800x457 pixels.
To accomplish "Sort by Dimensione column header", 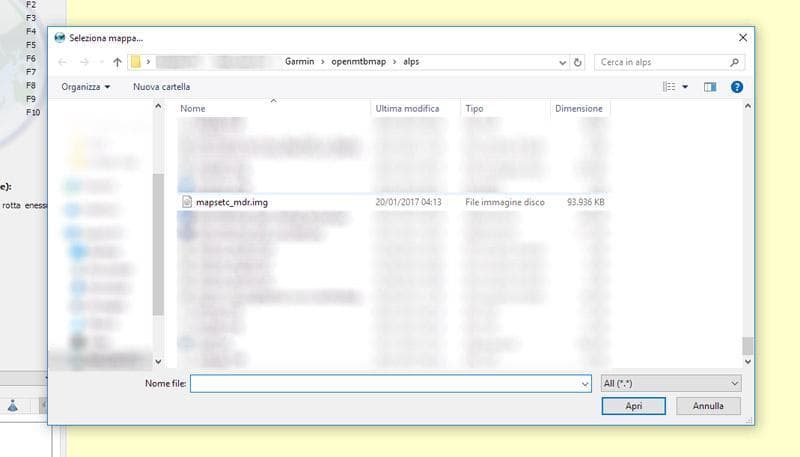I will 579,109.
